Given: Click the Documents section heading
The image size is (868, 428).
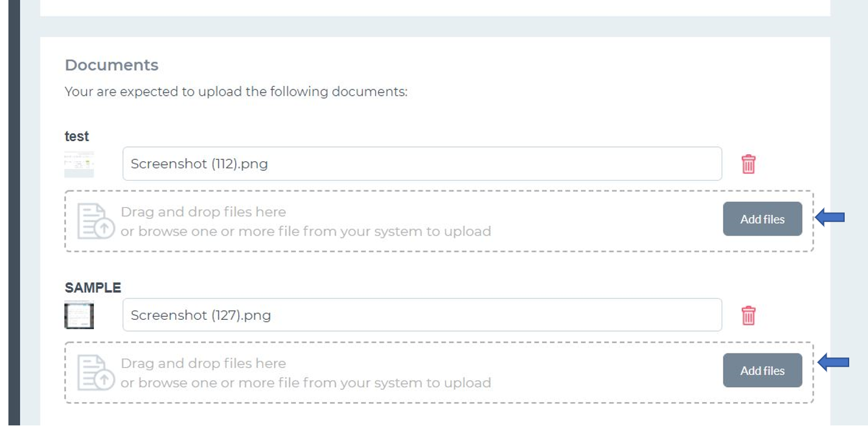Looking at the screenshot, I should tap(111, 65).
